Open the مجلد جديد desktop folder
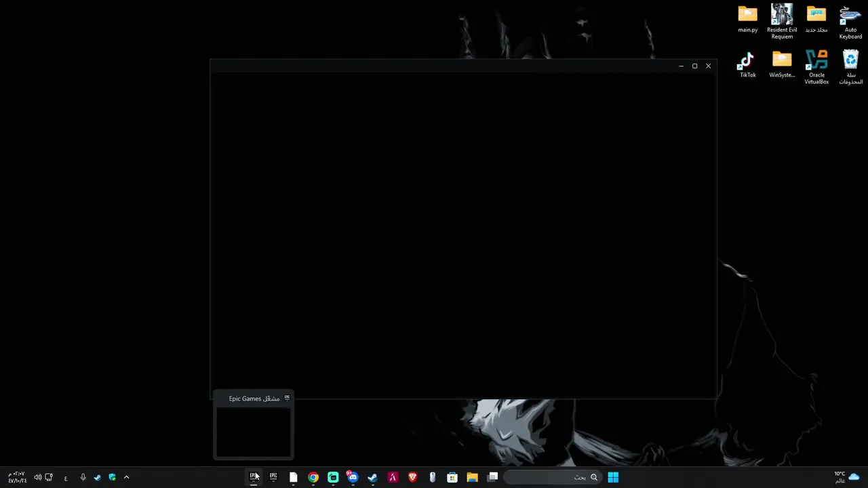The height and width of the screenshot is (488, 868). point(816,20)
